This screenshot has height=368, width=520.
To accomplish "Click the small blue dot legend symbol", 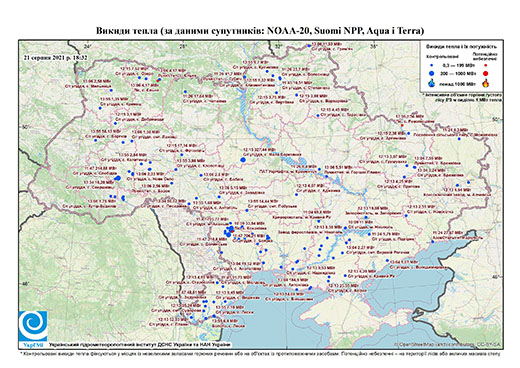I will [432, 65].
